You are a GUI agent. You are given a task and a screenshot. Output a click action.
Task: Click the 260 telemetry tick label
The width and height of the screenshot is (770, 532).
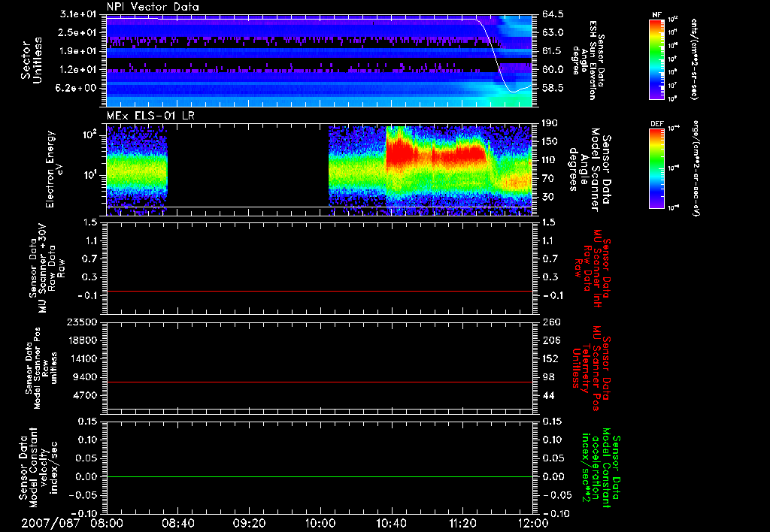tap(551, 322)
